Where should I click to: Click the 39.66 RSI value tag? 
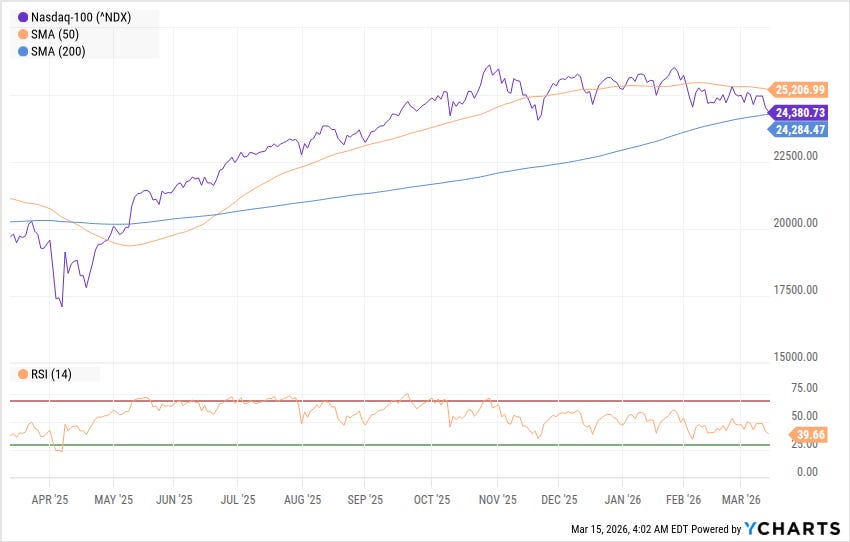[x=809, y=435]
